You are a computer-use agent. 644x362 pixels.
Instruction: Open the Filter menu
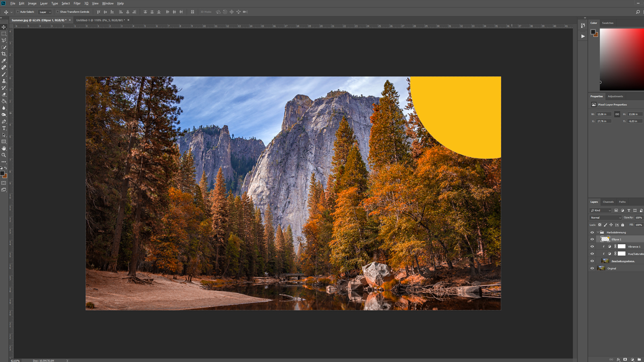[77, 4]
